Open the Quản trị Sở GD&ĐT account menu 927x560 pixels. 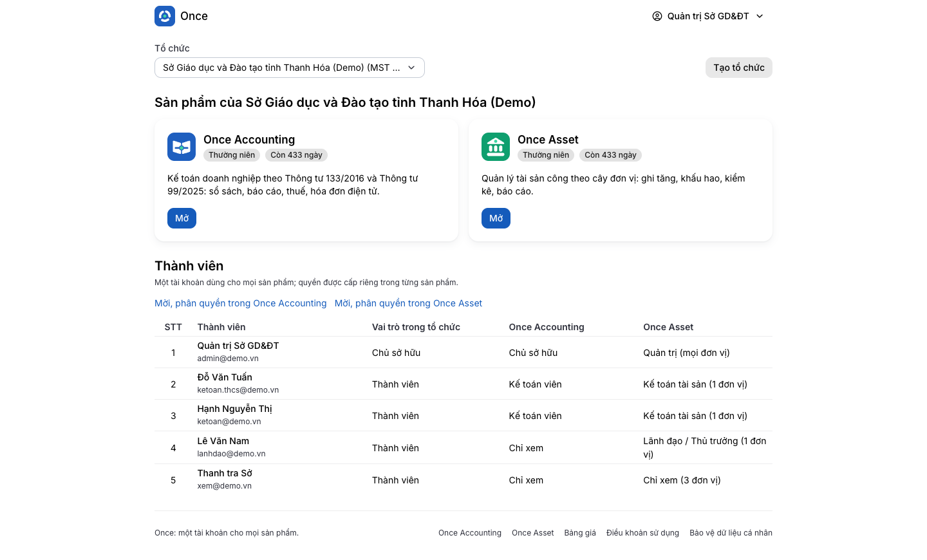pos(708,16)
